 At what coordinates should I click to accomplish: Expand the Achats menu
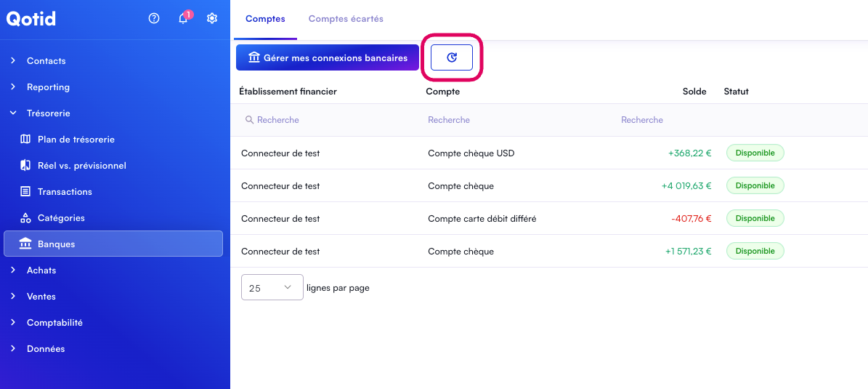[41, 270]
